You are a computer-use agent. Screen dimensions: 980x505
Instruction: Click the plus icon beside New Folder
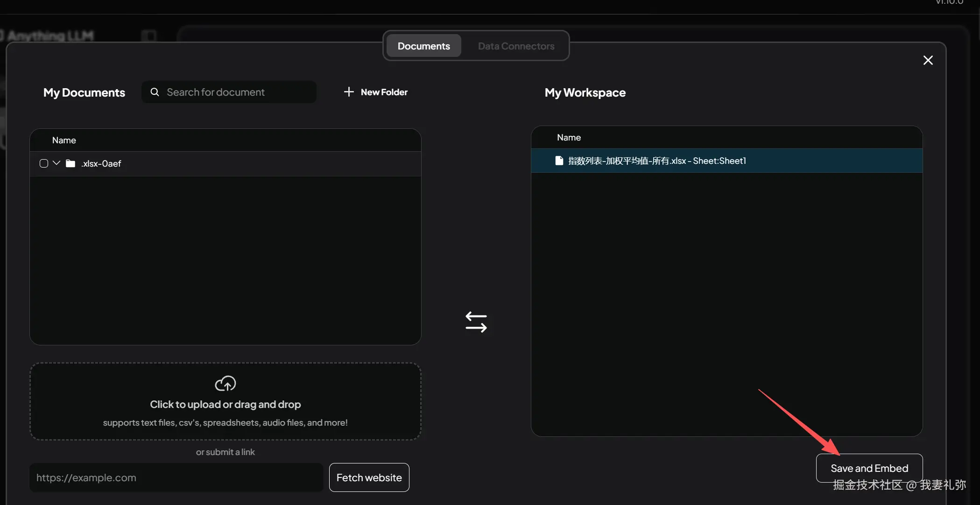pos(348,92)
